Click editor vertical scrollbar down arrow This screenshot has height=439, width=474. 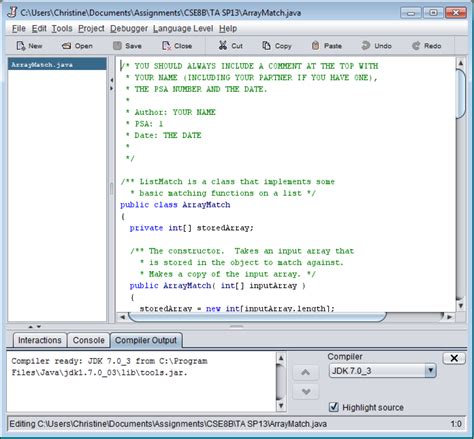click(461, 305)
